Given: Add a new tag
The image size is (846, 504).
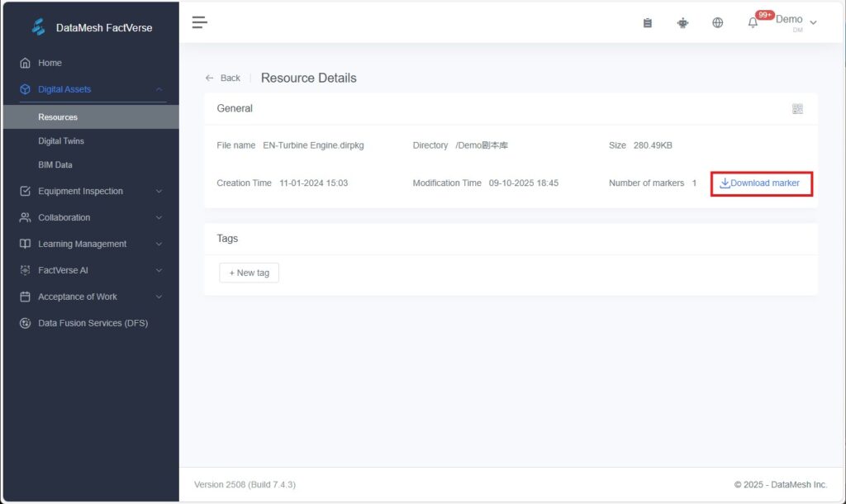Looking at the screenshot, I should coord(249,273).
